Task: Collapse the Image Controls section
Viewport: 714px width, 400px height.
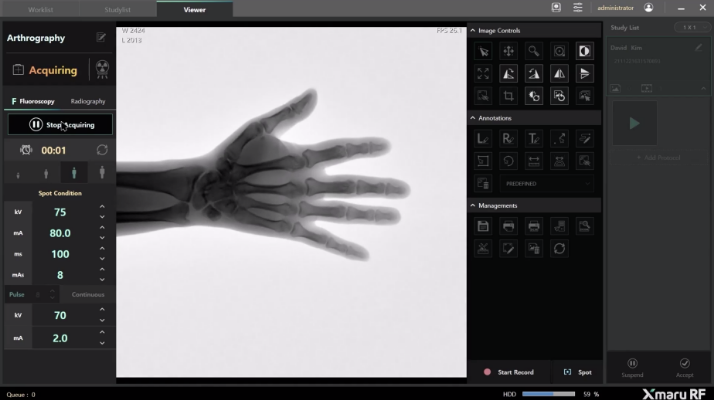Action: click(x=473, y=31)
